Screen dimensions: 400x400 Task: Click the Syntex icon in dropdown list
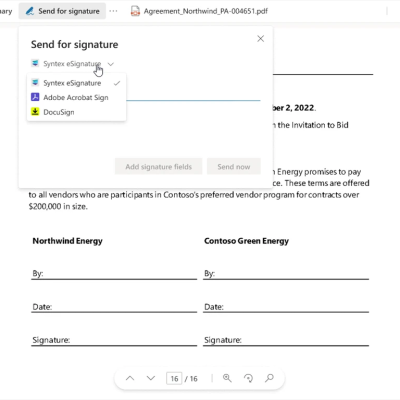point(35,82)
